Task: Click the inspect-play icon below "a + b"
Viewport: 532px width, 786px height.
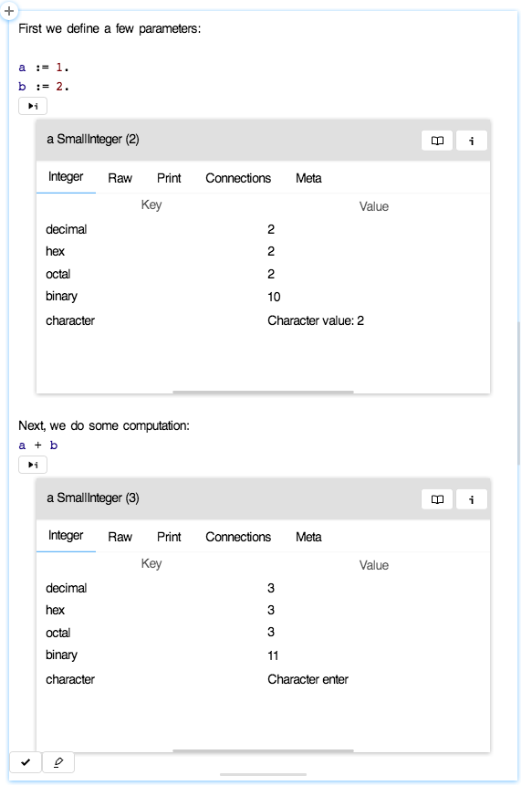Action: [x=32, y=464]
